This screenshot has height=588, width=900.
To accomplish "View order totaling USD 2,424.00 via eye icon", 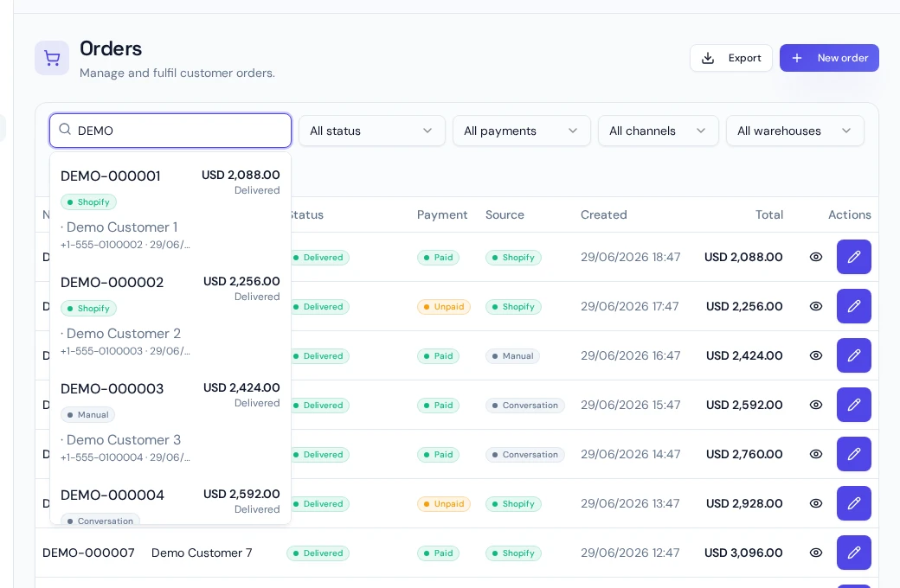I will pos(815,355).
